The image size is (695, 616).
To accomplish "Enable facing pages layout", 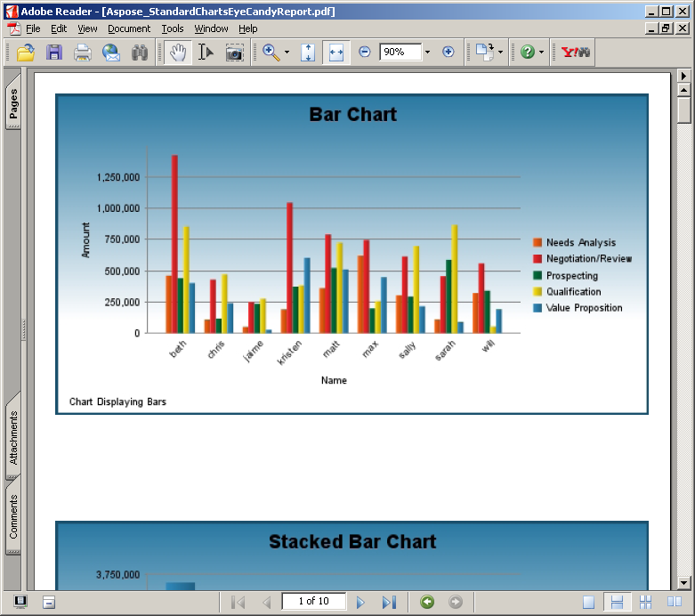I will pos(674,602).
